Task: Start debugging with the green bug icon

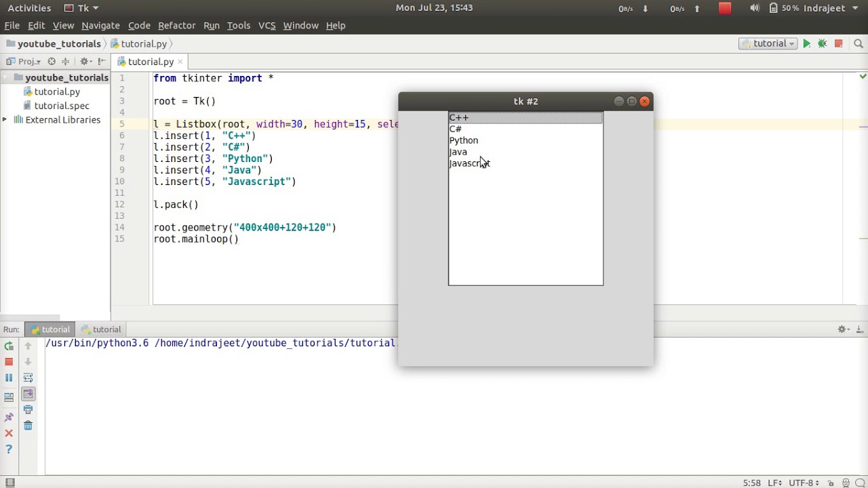Action: click(822, 44)
